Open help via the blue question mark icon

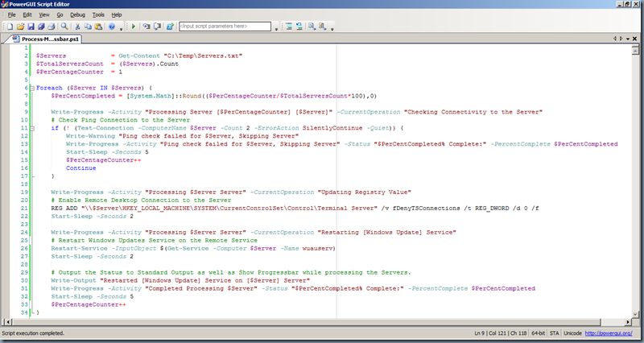(x=112, y=27)
